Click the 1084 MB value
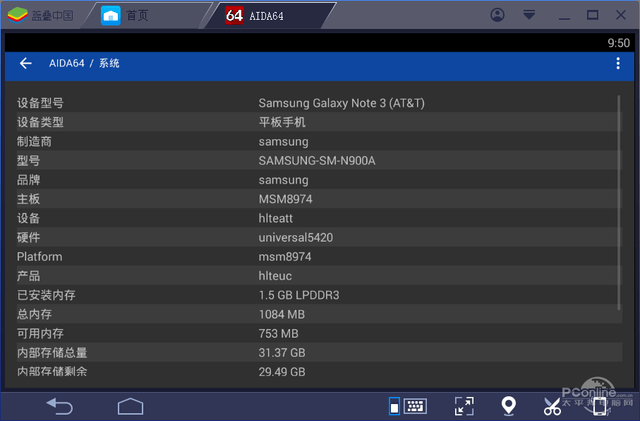This screenshot has width=640, height=421. 282,314
